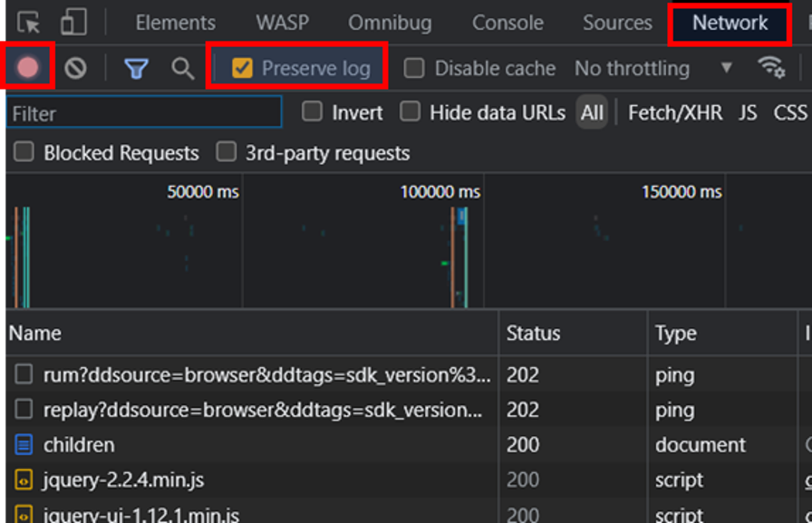Select the Network tab
This screenshot has width=812, height=523.
click(730, 23)
